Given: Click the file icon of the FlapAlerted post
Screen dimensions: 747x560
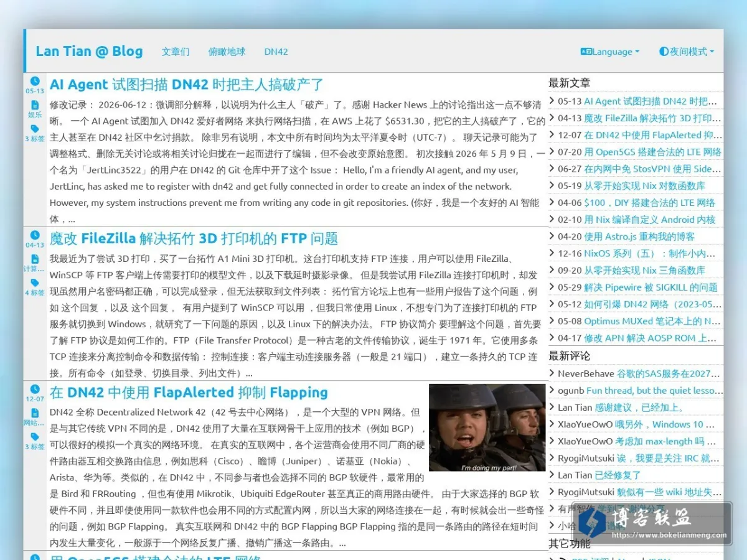Looking at the screenshot, I should (x=35, y=413).
